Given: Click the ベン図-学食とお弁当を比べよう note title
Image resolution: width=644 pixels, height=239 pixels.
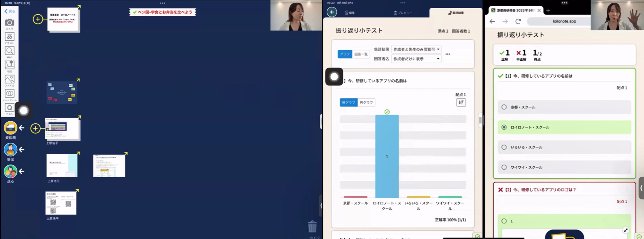Looking at the screenshot, I should [163, 12].
